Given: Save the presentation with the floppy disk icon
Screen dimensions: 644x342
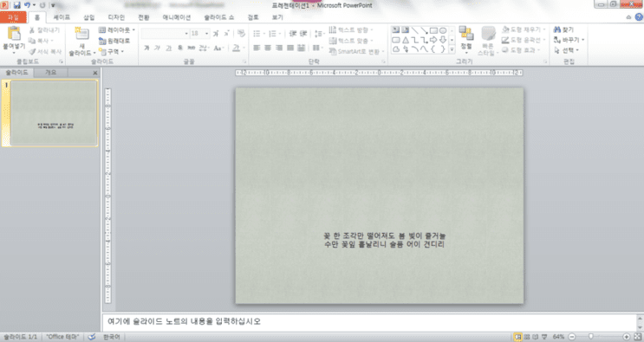Looking at the screenshot, I should pyautogui.click(x=16, y=5).
